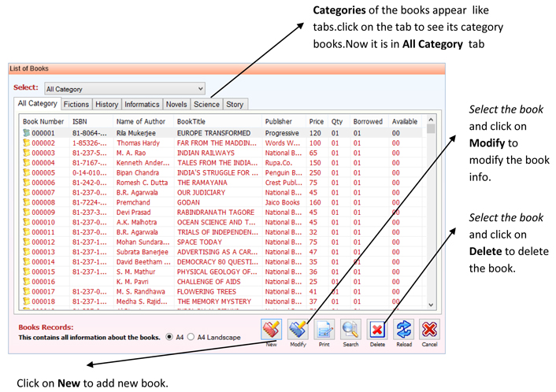The width and height of the screenshot is (556, 392).
Task: Click the Print icon
Action: point(324,329)
